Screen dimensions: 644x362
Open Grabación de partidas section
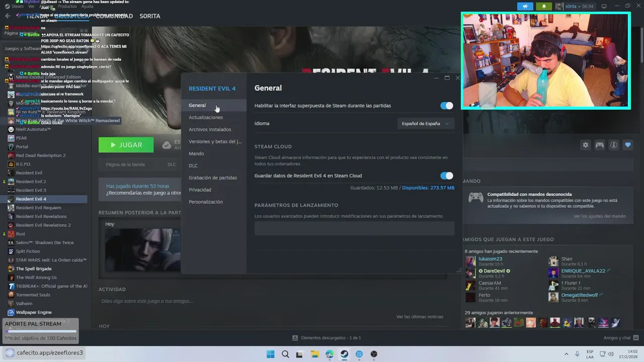[x=214, y=177]
